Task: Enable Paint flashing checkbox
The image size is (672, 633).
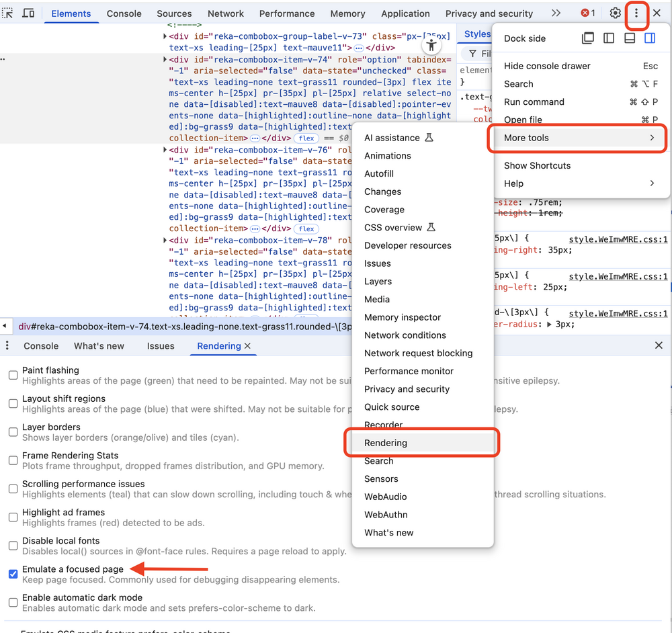Action: [x=13, y=375]
